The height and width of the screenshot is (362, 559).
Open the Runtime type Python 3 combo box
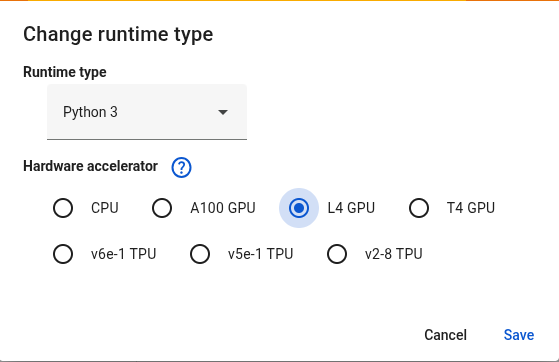(147, 112)
